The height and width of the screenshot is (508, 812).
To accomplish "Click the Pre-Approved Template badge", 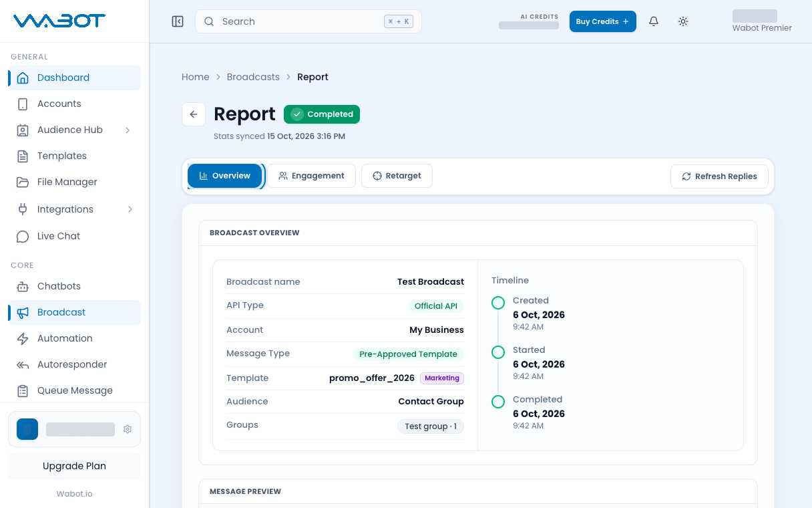I will (x=408, y=354).
